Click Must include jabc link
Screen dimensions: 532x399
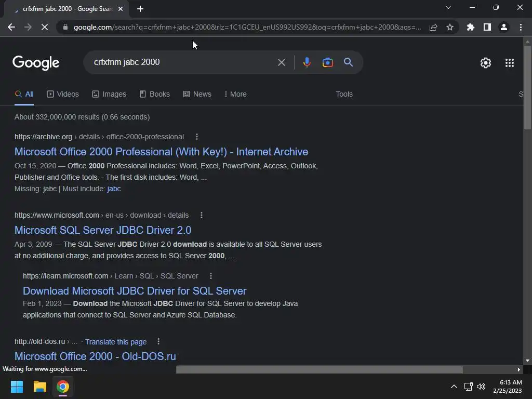coord(114,189)
